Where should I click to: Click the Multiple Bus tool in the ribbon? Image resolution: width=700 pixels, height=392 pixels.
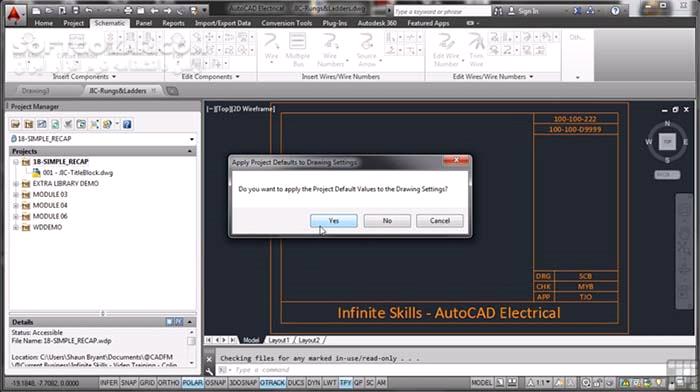click(x=297, y=50)
